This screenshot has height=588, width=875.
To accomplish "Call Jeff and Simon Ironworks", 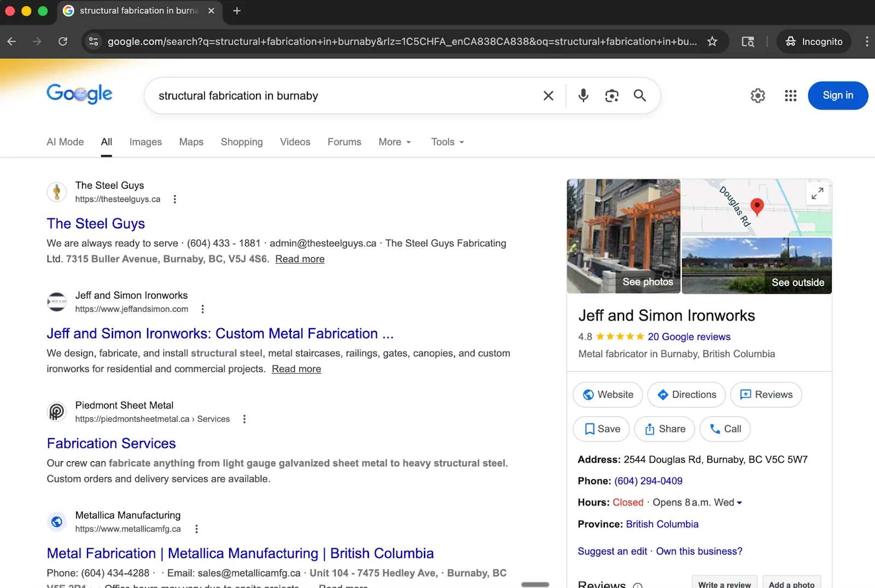I will point(725,429).
